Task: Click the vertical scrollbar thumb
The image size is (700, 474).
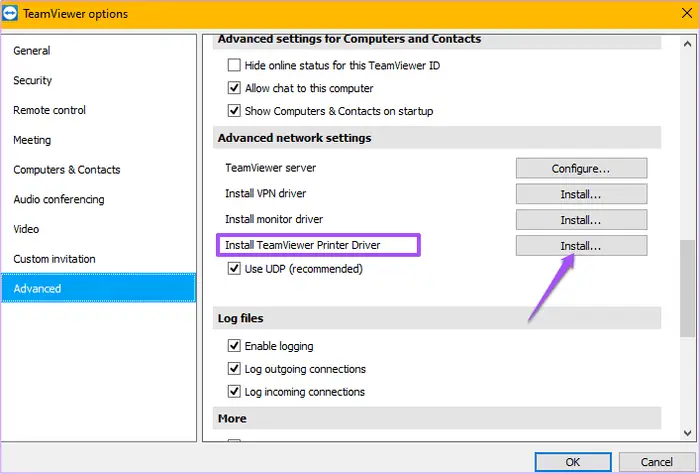Action: pyautogui.click(x=687, y=288)
